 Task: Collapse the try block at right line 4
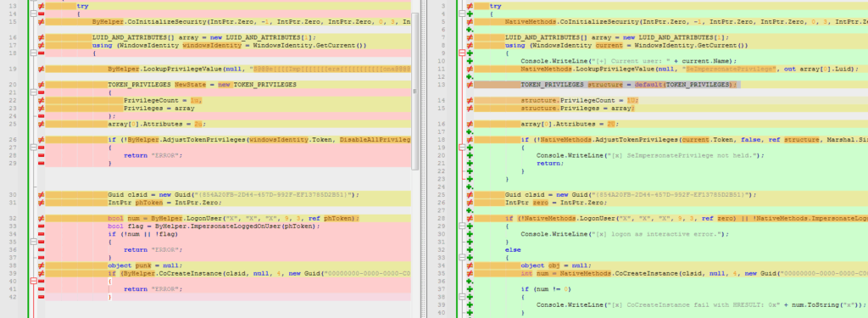(x=462, y=14)
